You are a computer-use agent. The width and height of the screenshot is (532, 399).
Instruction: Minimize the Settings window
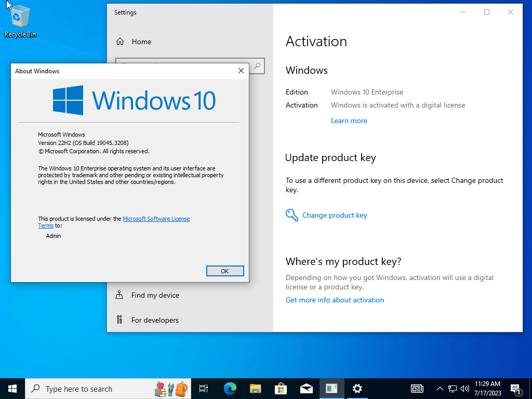click(x=463, y=12)
